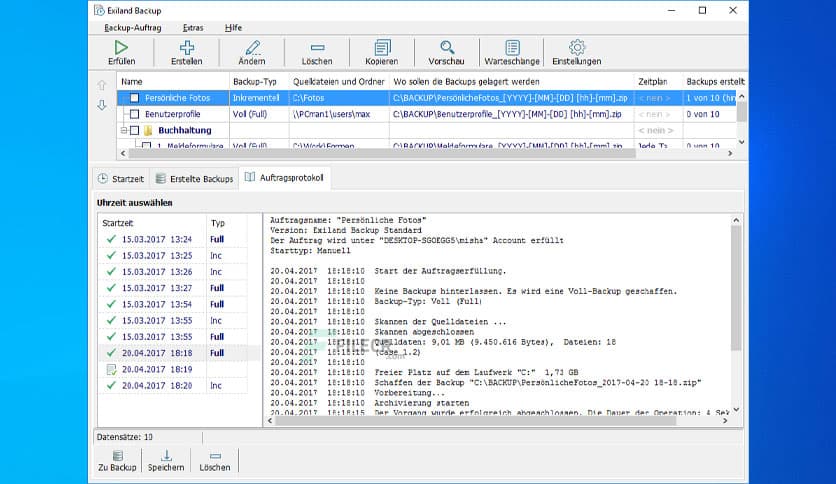The height and width of the screenshot is (484, 836).
Task: Click the Quelldateien und Ordner header
Action: coord(339,82)
